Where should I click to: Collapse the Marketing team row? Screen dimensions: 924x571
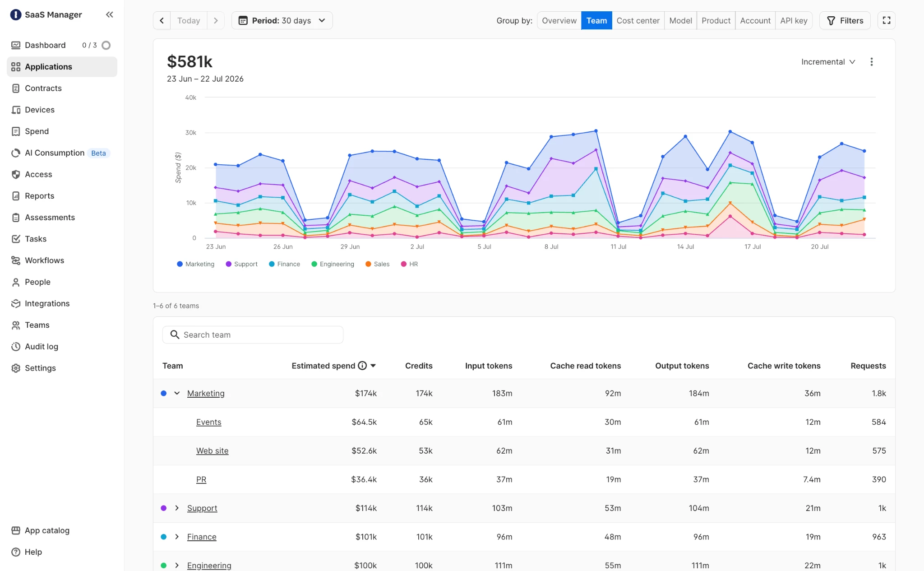pyautogui.click(x=177, y=393)
